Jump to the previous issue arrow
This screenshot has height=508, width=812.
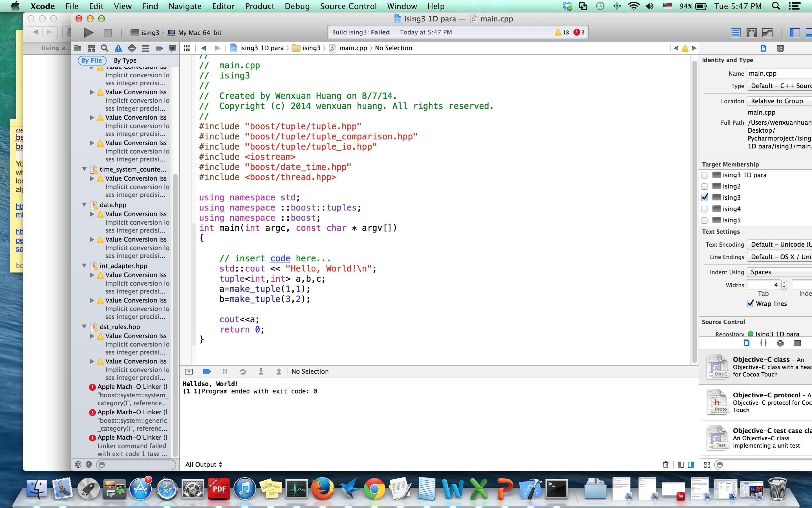tap(676, 48)
